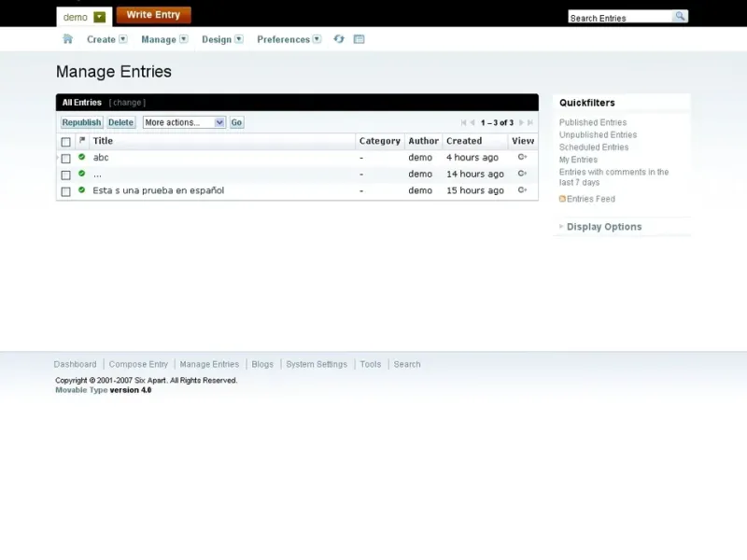Viewport: 747px width, 560px height.
Task: Open the Design menu arrow
Action: point(239,39)
